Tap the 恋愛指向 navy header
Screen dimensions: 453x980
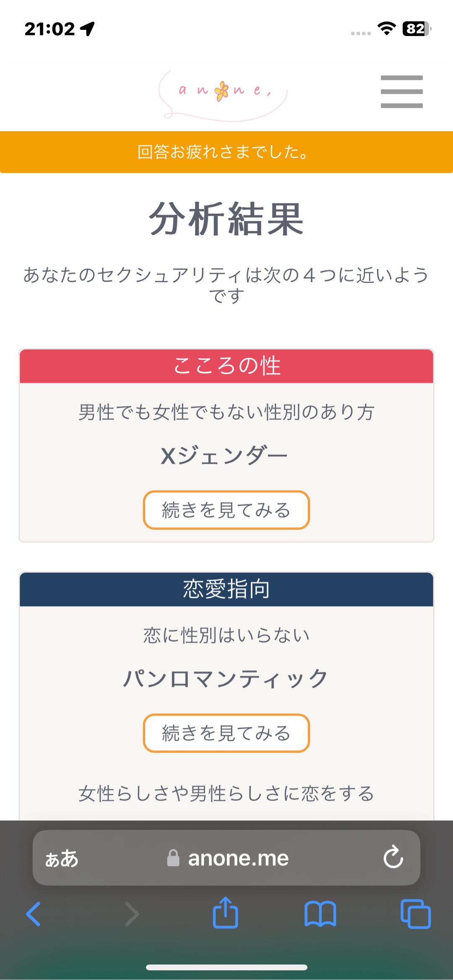(226, 589)
